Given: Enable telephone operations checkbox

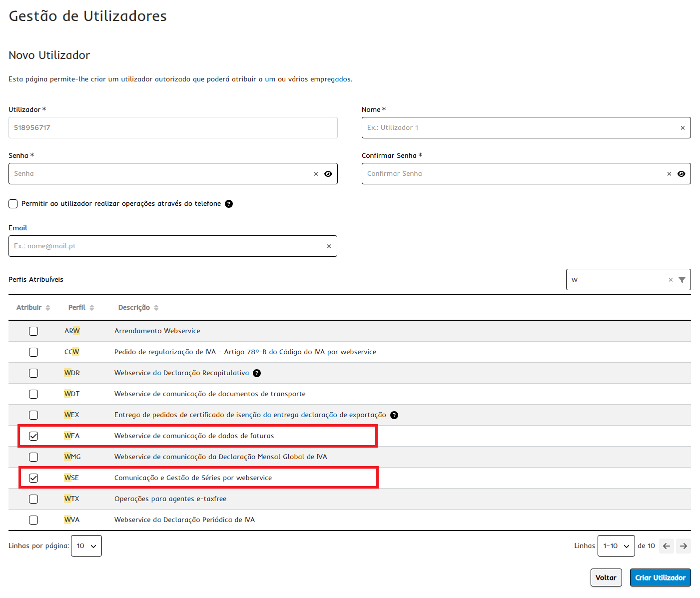Looking at the screenshot, I should coord(13,204).
